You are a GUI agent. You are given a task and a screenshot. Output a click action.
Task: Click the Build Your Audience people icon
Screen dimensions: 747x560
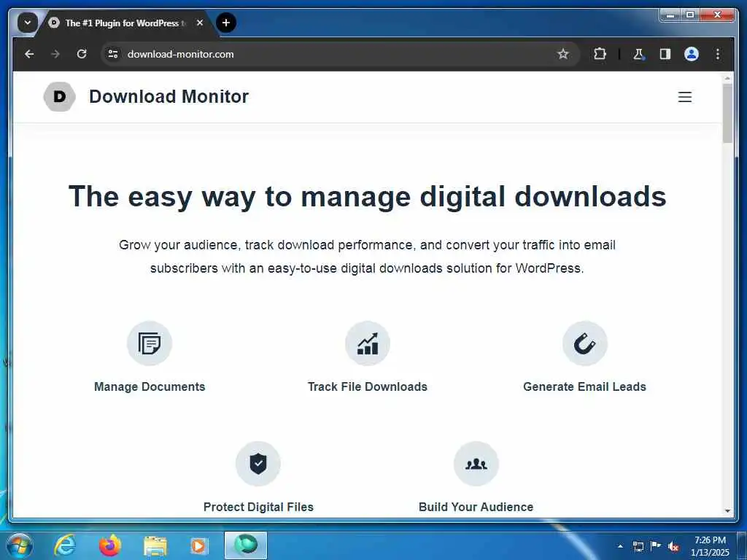[x=476, y=464]
